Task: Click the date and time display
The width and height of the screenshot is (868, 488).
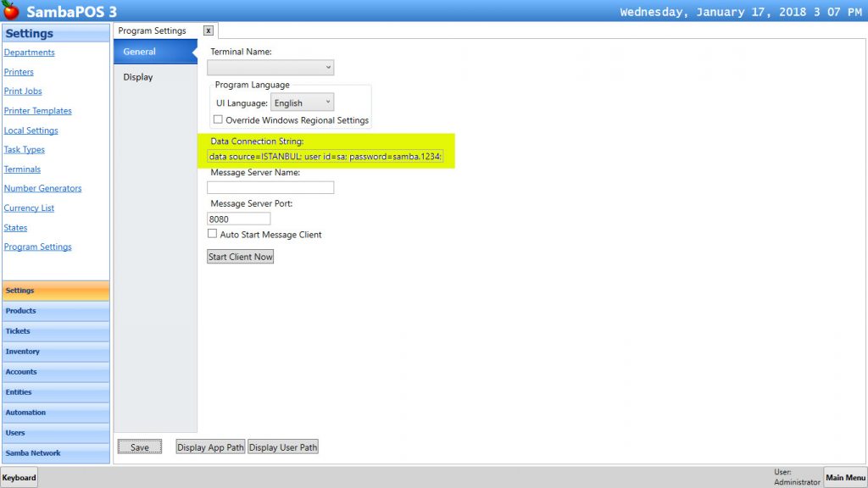Action: pos(741,12)
